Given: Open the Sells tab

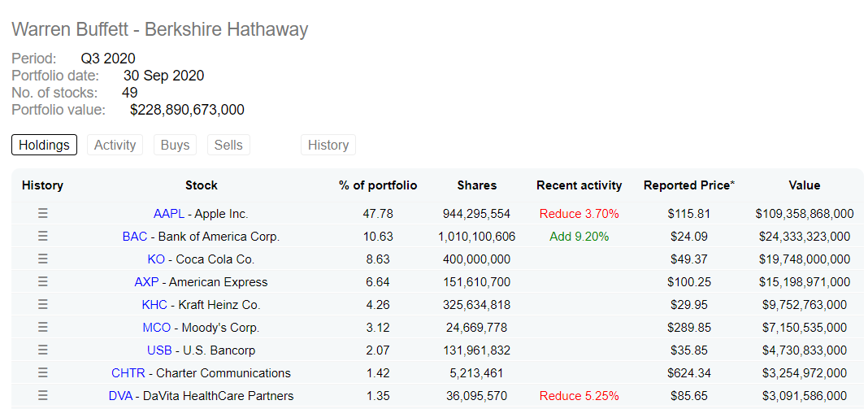Looking at the screenshot, I should click(x=228, y=145).
